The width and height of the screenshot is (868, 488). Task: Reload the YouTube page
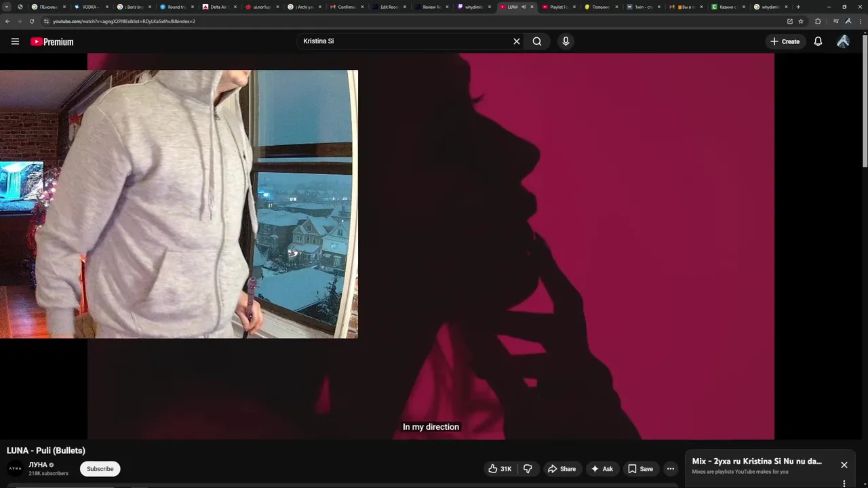[x=32, y=21]
